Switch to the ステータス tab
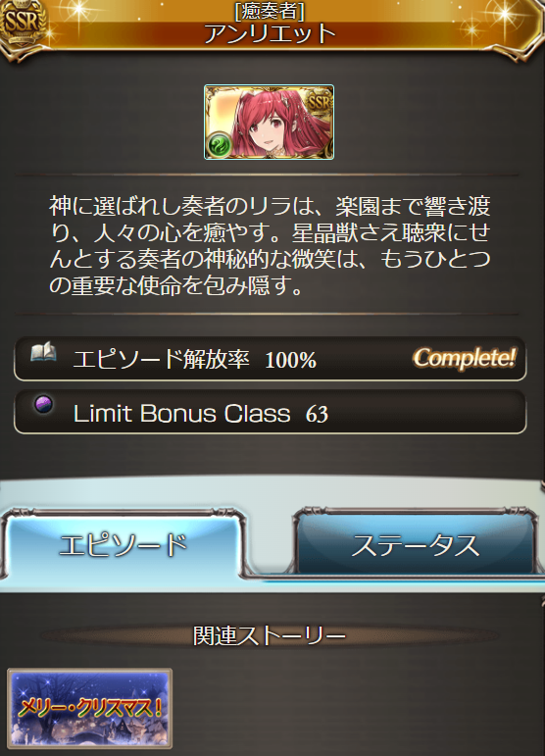Viewport: 545px width, 756px height. [x=416, y=545]
